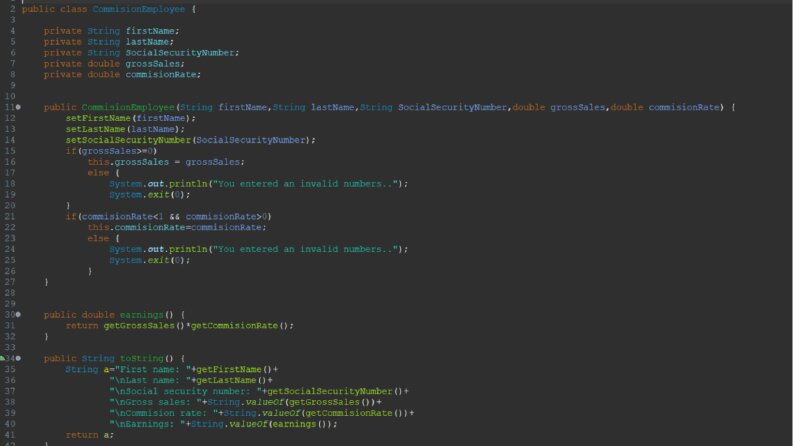Click getFirstName() on line 35

(234, 369)
